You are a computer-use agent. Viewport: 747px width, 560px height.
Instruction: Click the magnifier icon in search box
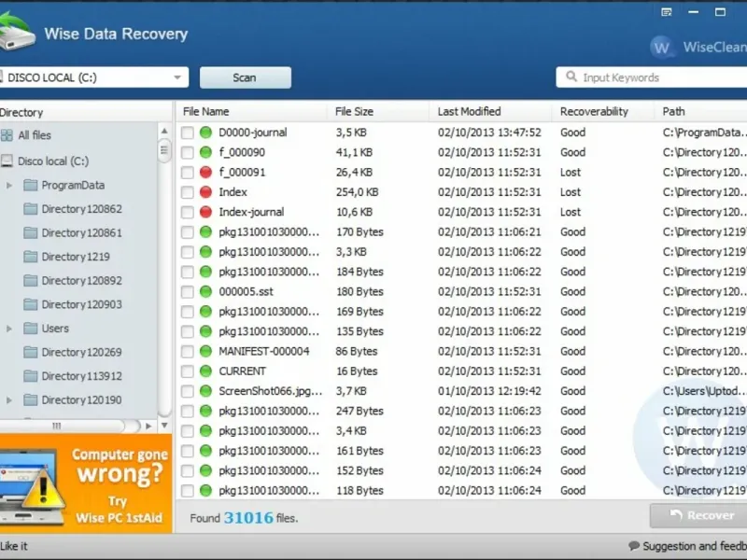[571, 77]
